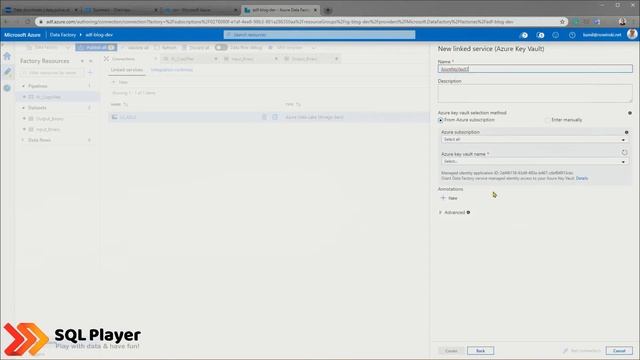Select the Enter manually radio button
This screenshot has width=640, height=360.
[x=547, y=120]
